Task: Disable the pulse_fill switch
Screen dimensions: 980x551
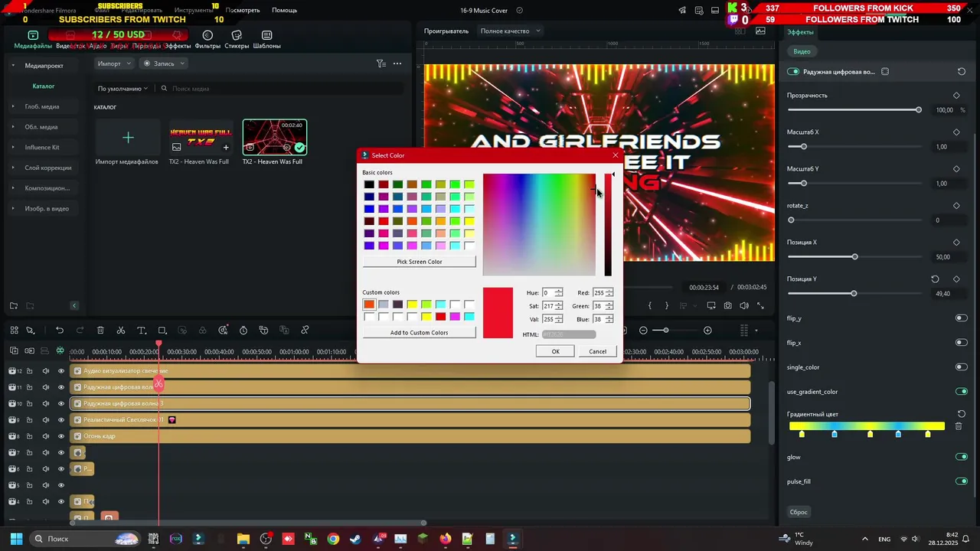Action: click(962, 481)
